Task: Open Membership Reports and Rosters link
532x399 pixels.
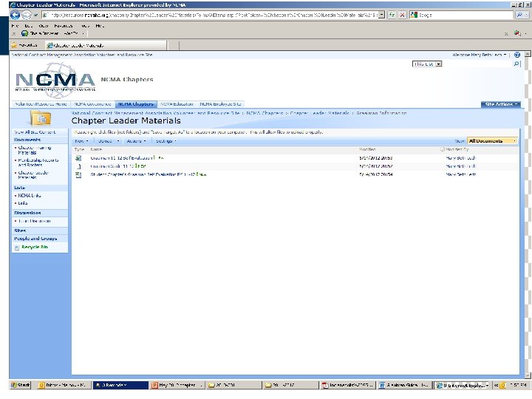Action: 38,162
